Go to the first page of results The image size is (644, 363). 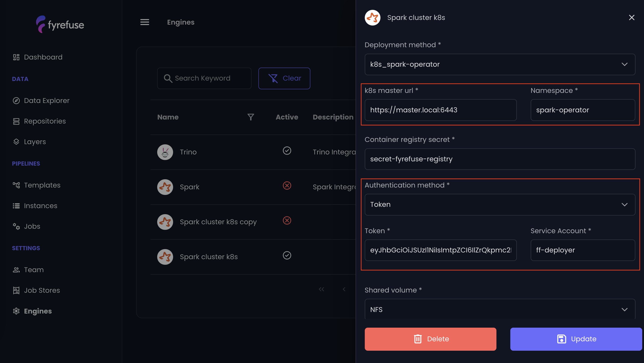point(321,289)
